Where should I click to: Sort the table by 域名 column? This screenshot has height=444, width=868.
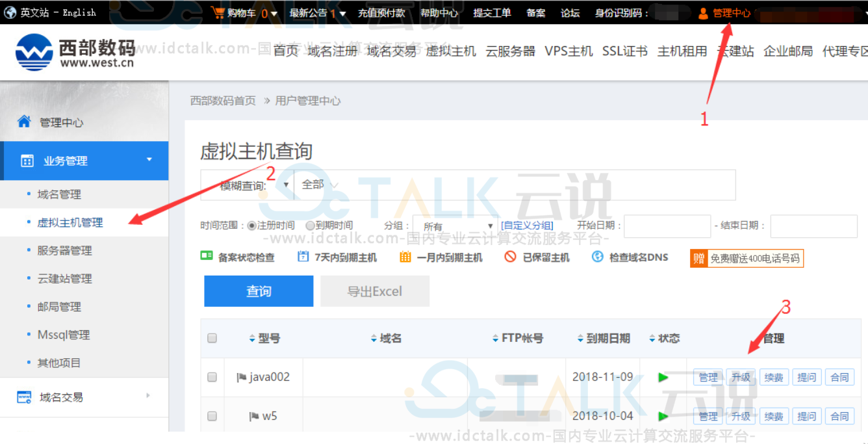[x=386, y=338]
